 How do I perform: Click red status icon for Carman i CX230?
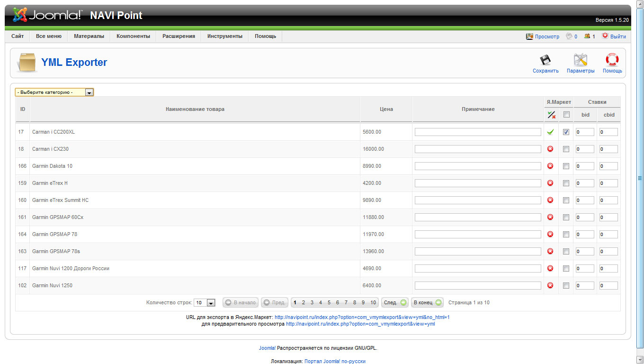(x=550, y=149)
